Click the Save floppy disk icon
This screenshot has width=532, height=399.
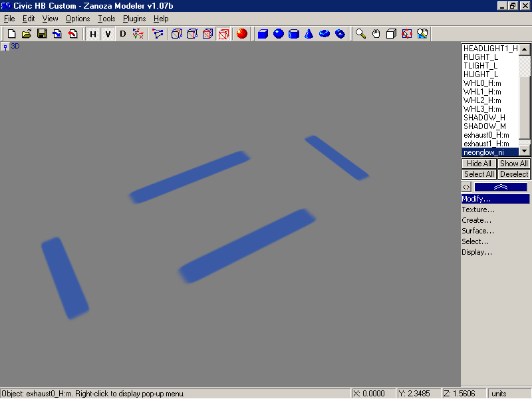point(41,34)
